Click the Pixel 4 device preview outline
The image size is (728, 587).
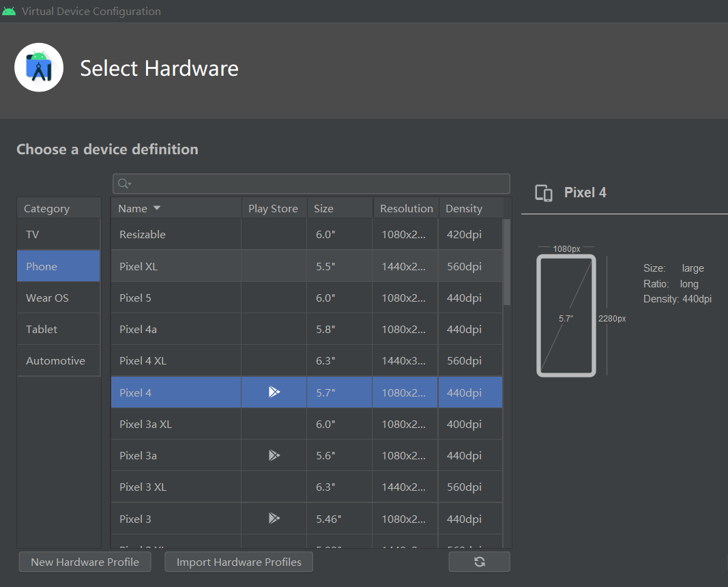click(x=566, y=315)
